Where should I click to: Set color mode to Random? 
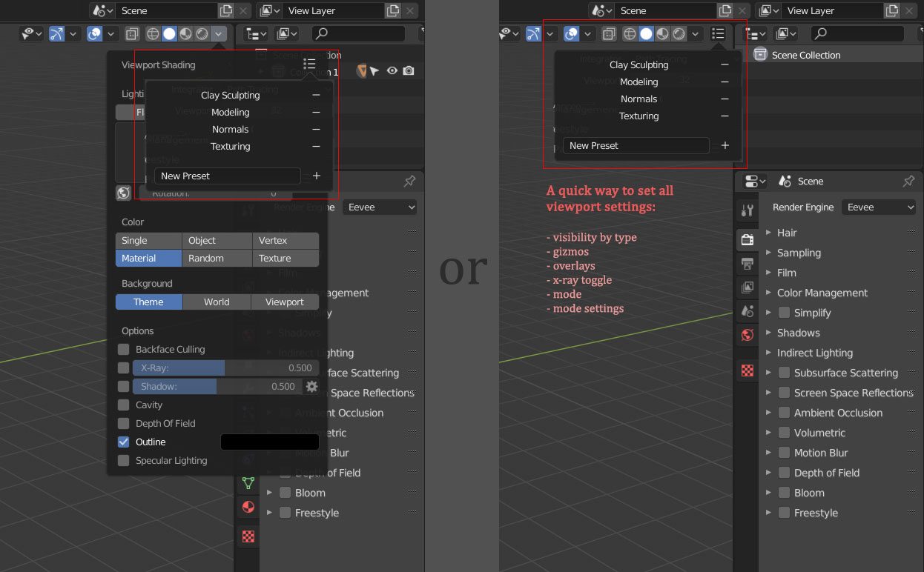pyautogui.click(x=217, y=258)
